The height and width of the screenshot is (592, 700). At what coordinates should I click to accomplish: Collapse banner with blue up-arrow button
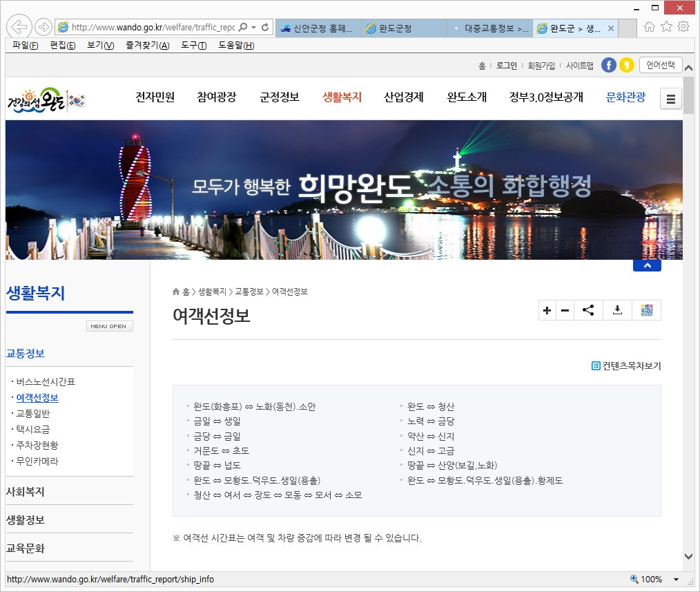pyautogui.click(x=647, y=265)
